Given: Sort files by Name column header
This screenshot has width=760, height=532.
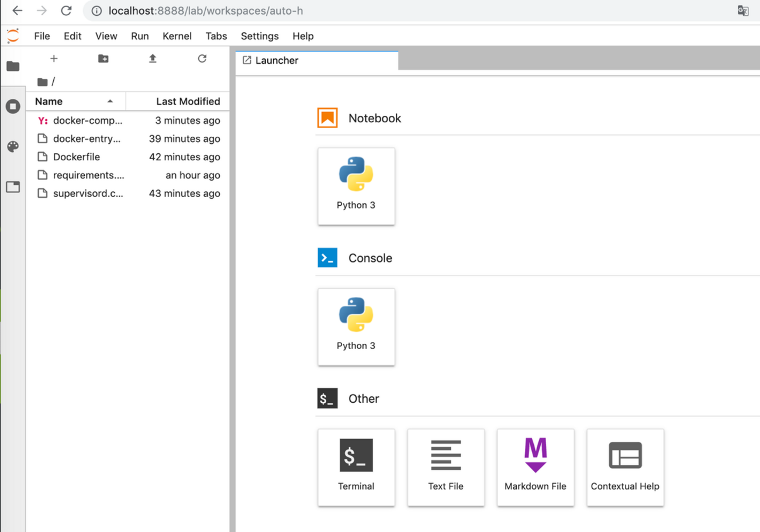Looking at the screenshot, I should 49,101.
